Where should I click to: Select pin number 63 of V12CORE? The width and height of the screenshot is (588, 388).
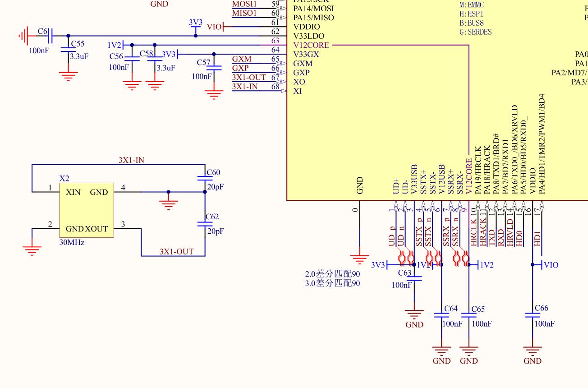pyautogui.click(x=275, y=41)
